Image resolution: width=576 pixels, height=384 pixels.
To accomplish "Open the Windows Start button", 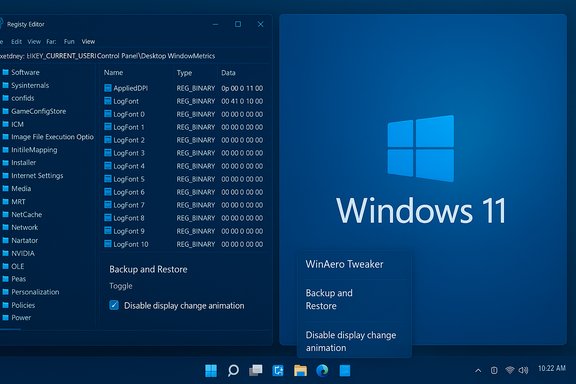I will 211,370.
